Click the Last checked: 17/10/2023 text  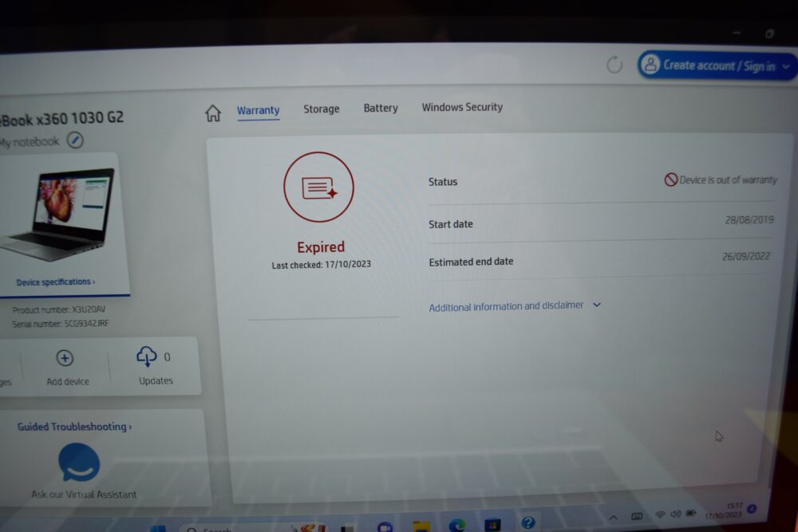click(x=321, y=265)
